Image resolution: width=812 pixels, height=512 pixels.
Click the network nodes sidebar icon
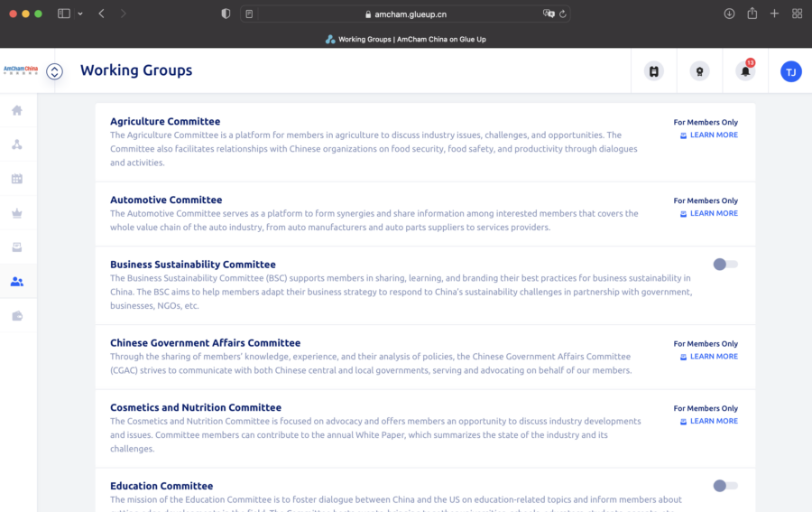[x=17, y=144]
